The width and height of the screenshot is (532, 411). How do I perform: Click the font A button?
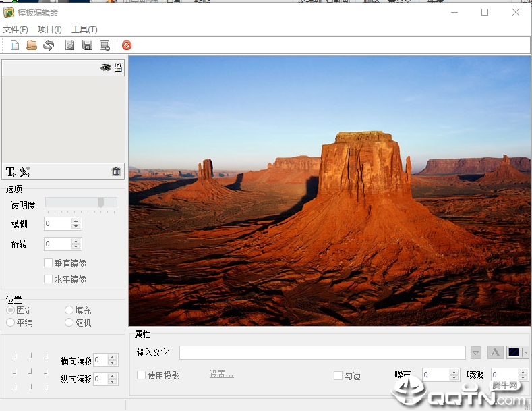496,352
